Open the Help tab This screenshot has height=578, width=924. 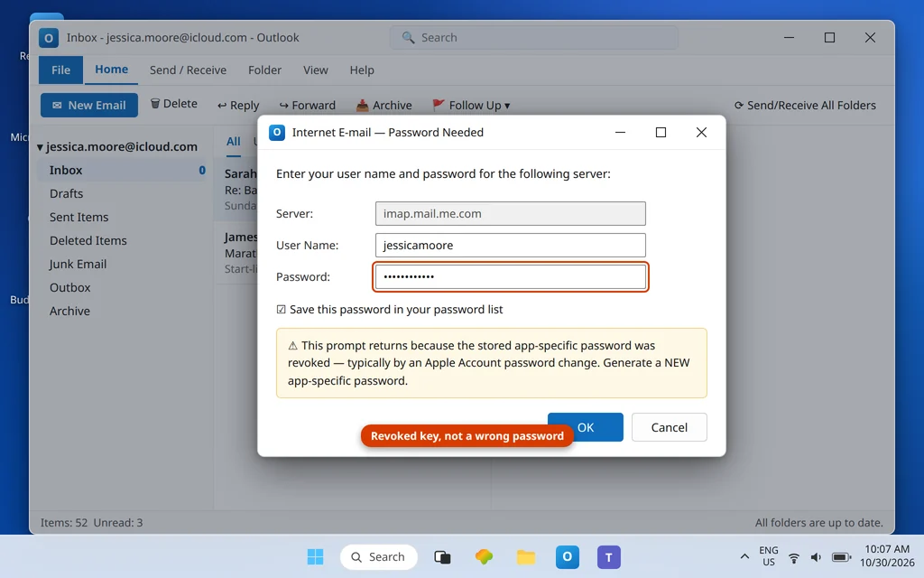coord(362,70)
